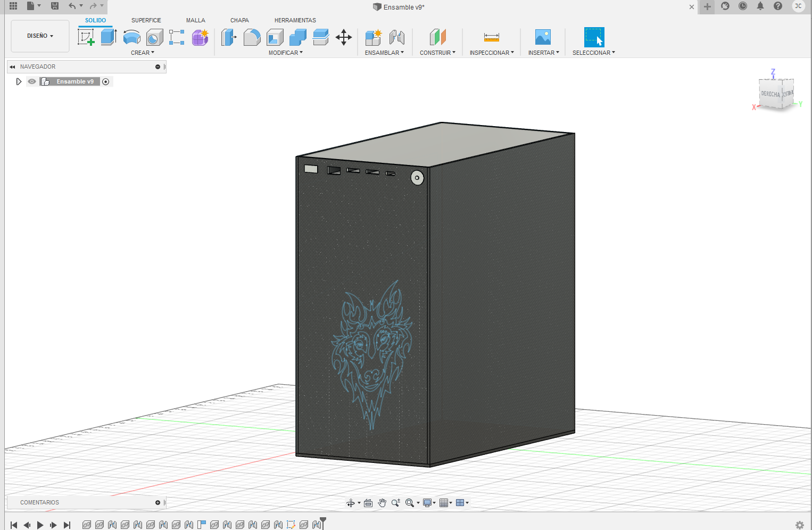Activate Ensamble v9 component radio button

(x=105, y=81)
